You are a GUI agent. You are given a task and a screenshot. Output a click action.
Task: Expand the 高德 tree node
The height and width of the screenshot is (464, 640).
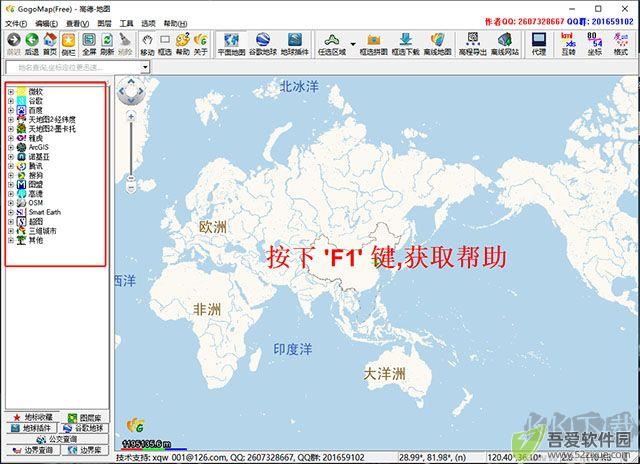pos(11,194)
